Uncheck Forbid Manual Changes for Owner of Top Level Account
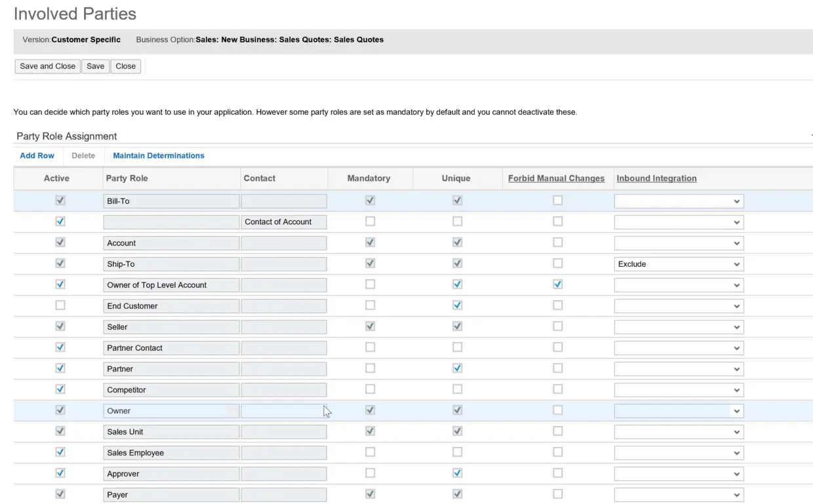813x504 pixels. click(557, 284)
